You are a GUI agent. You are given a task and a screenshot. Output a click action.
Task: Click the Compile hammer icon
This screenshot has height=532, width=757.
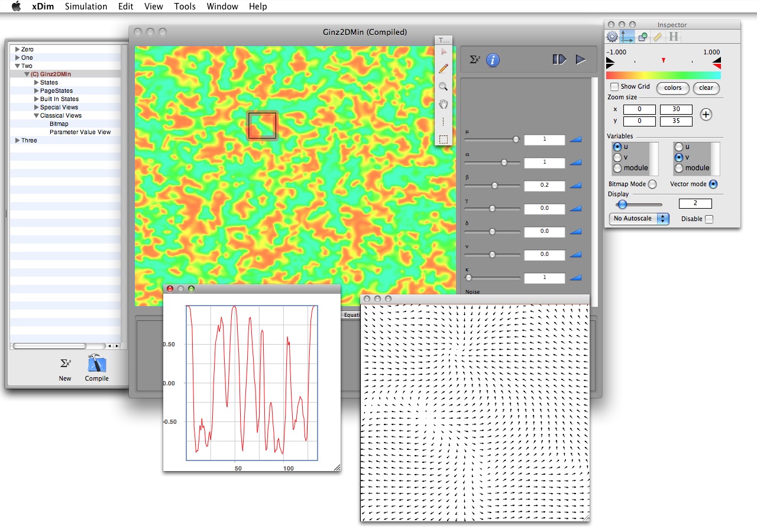click(x=96, y=364)
